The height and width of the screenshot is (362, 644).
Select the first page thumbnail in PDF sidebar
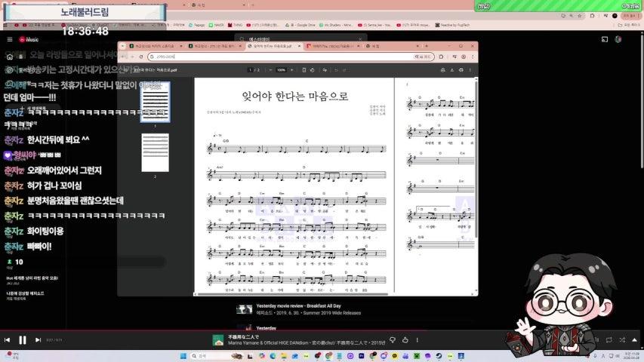click(x=155, y=102)
